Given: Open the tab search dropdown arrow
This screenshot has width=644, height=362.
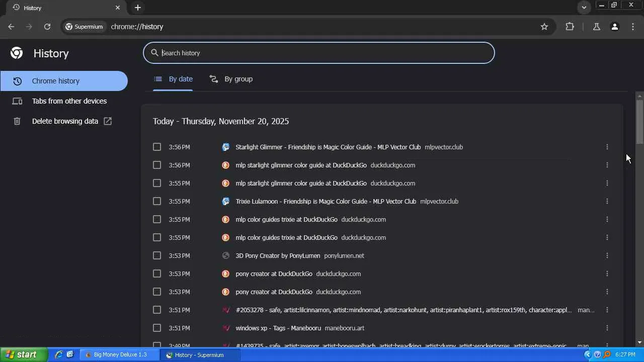Looking at the screenshot, I should [584, 8].
